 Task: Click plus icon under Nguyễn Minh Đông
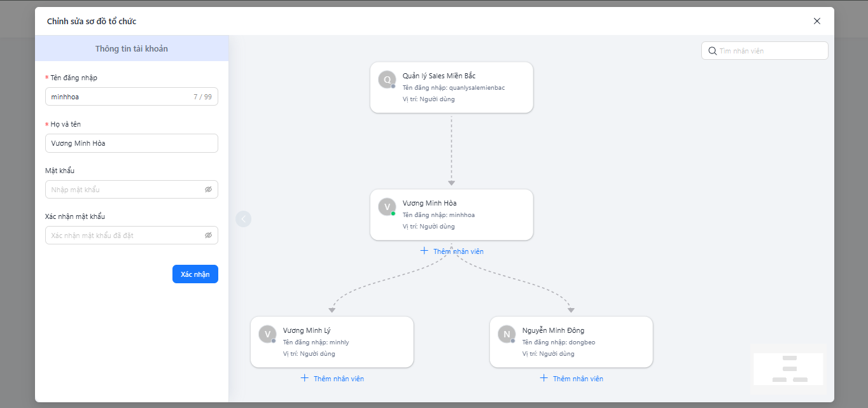544,378
